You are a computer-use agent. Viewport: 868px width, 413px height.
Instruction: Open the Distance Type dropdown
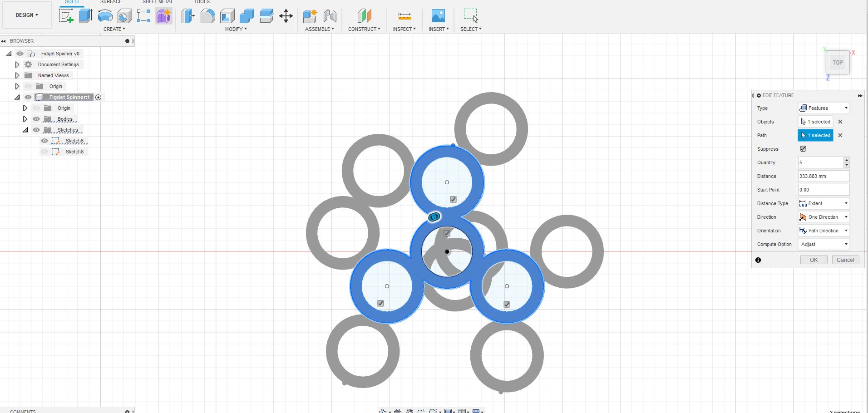pos(824,203)
